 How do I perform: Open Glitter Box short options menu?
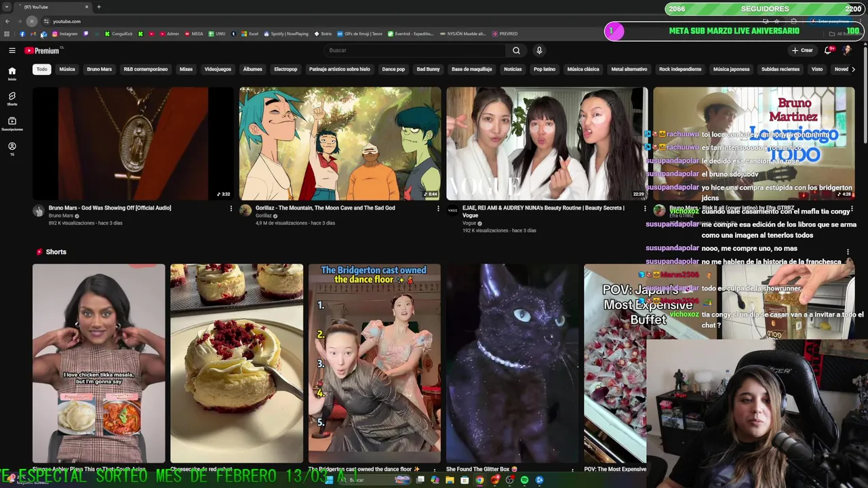[x=574, y=470]
